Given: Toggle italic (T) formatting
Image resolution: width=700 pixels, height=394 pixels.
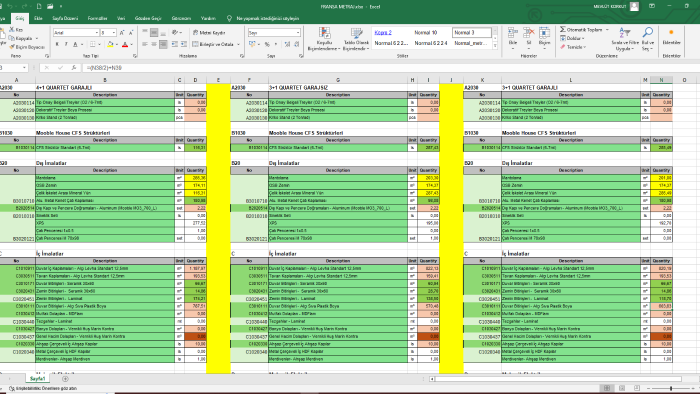Looking at the screenshot, I should click(x=66, y=44).
